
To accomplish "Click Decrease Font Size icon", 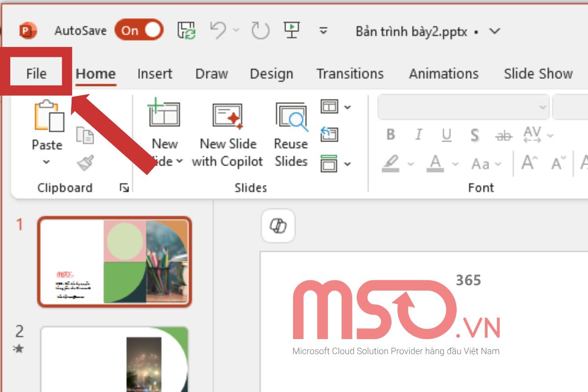I will (559, 163).
